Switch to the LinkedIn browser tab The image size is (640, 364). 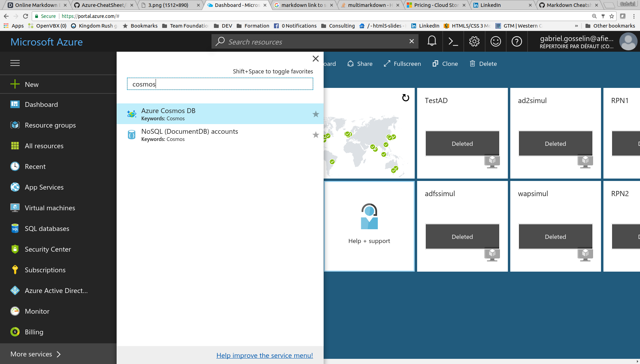[500, 5]
